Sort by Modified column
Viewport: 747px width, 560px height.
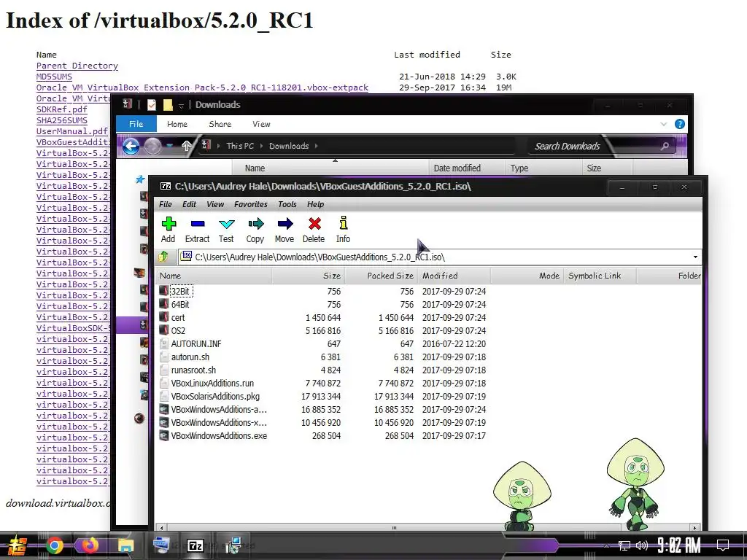pyautogui.click(x=454, y=276)
